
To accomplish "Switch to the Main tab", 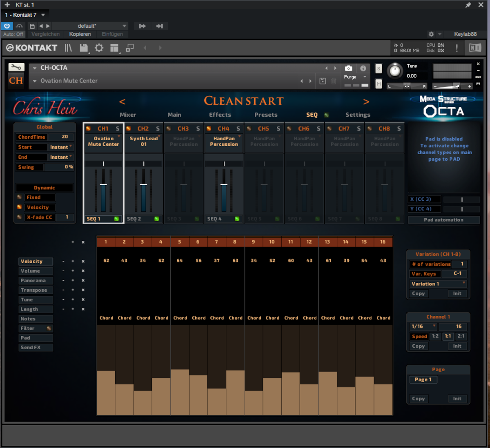I will tap(174, 115).
